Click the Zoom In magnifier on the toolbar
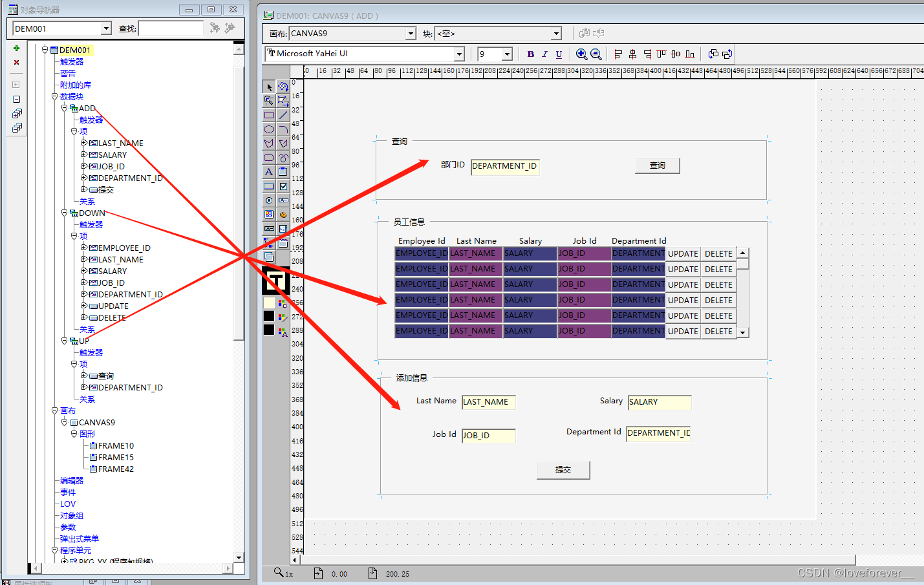The height and width of the screenshot is (585, 924). 581,54
